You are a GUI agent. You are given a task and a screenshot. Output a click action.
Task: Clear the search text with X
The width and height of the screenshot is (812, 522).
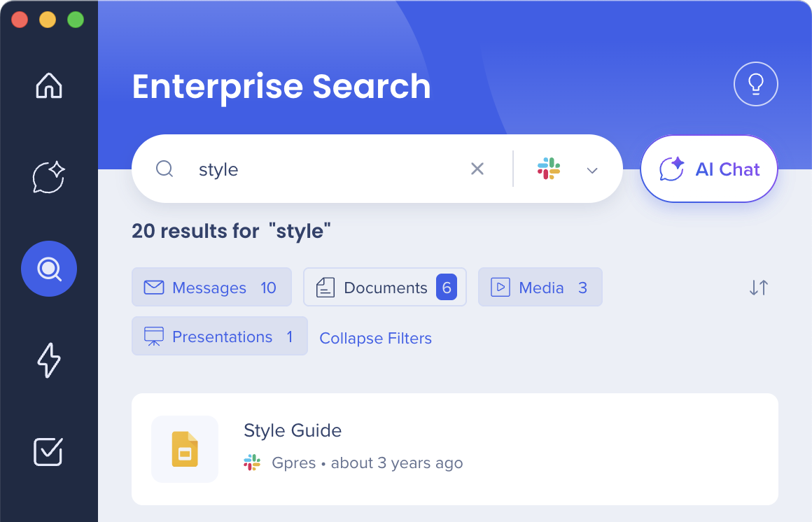click(477, 169)
